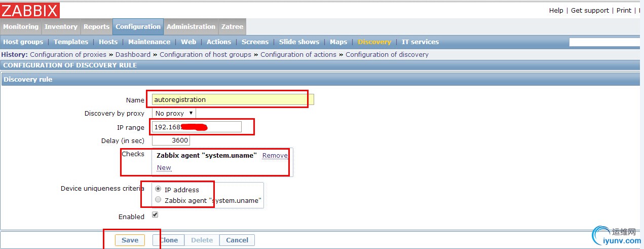
Task: Click the Delete button
Action: [x=202, y=240]
